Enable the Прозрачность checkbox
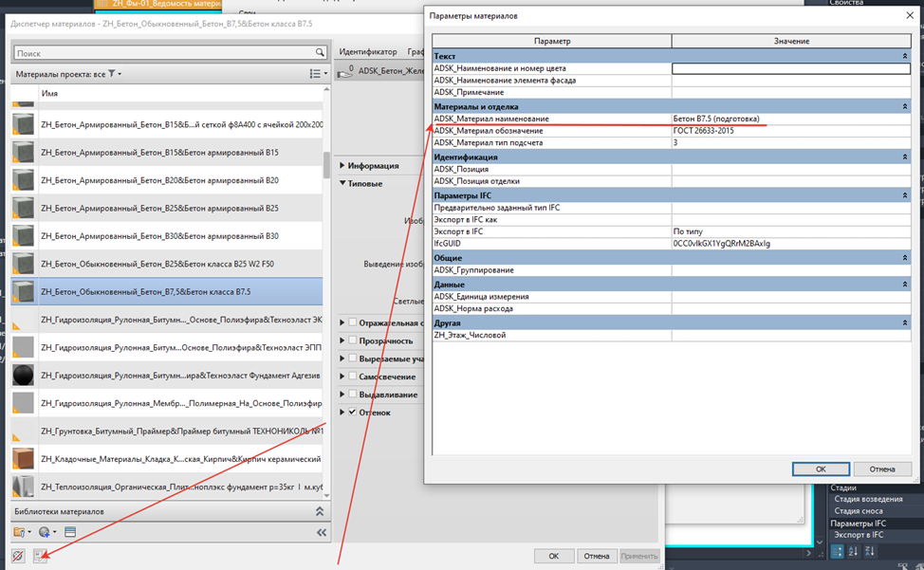Viewport: 924px width, 570px height. 352,340
